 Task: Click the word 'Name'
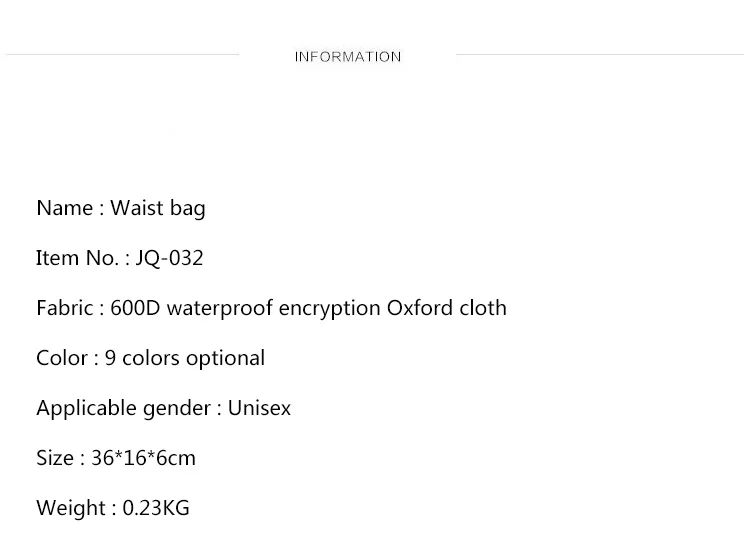(x=65, y=209)
